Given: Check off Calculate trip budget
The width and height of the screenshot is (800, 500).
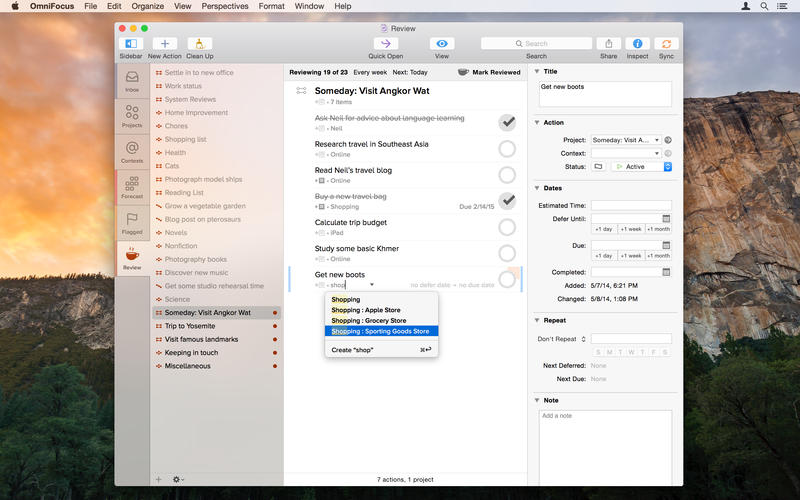Looking at the screenshot, I should click(507, 227).
